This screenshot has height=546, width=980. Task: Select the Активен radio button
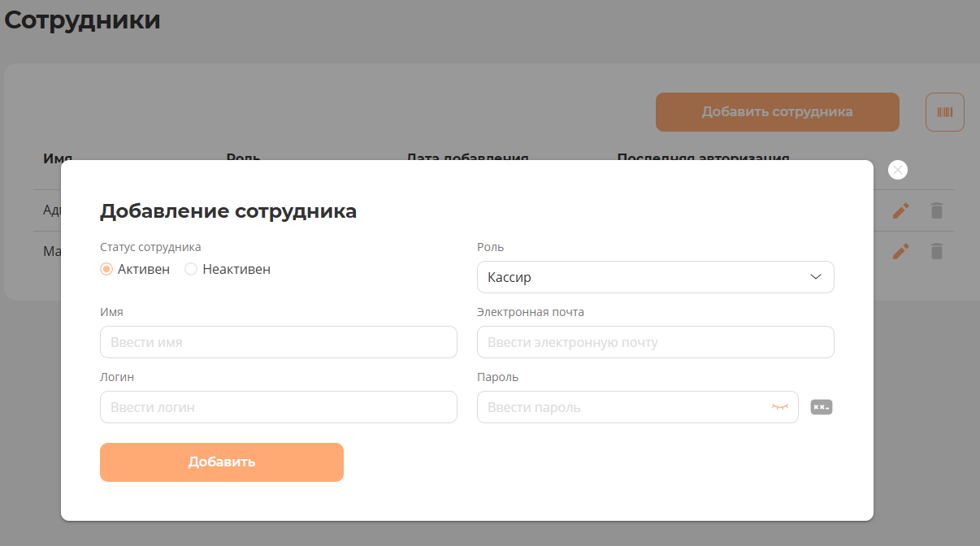[x=106, y=269]
